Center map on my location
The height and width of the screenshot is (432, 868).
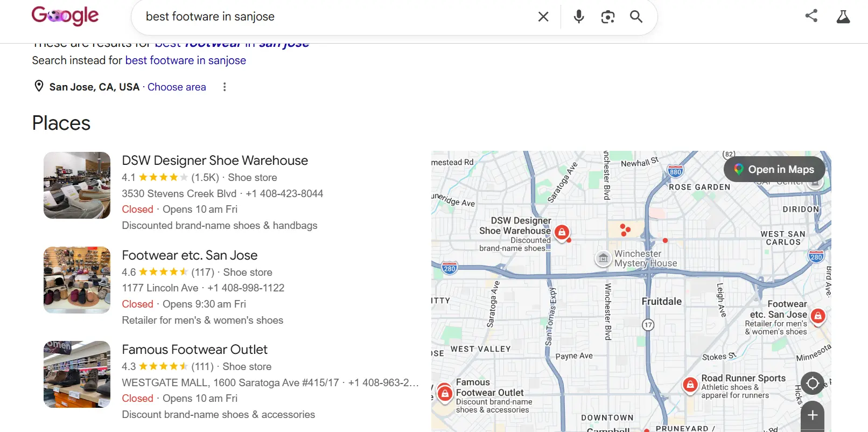pos(813,384)
